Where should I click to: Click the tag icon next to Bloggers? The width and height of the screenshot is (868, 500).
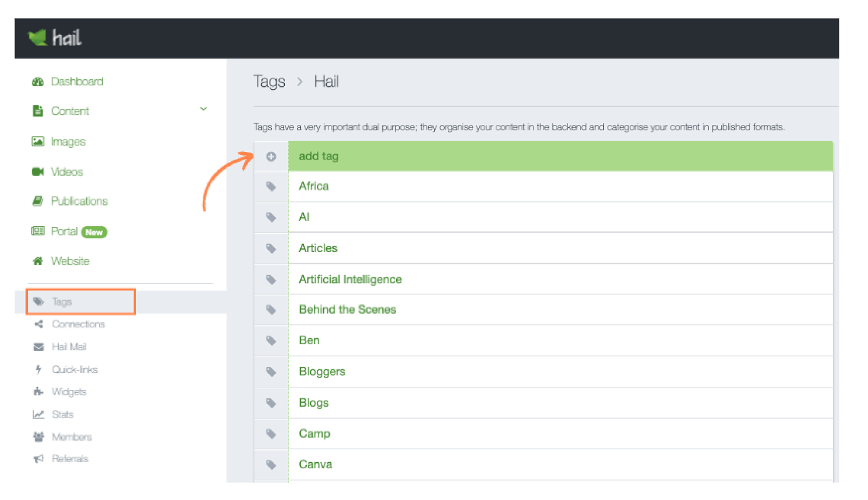pos(271,372)
